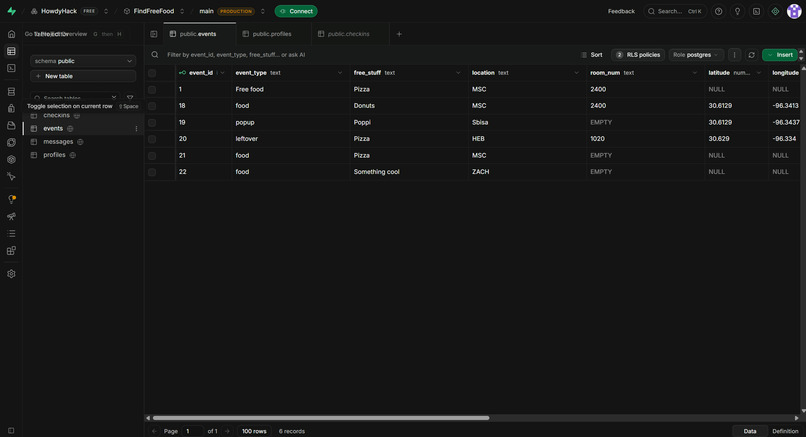Open the Authentication lock icon
Screen dimensions: 806x437
11,108
